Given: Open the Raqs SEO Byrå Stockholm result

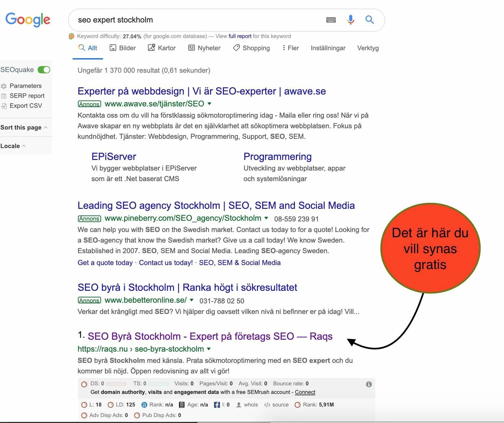Looking at the screenshot, I should click(x=210, y=336).
